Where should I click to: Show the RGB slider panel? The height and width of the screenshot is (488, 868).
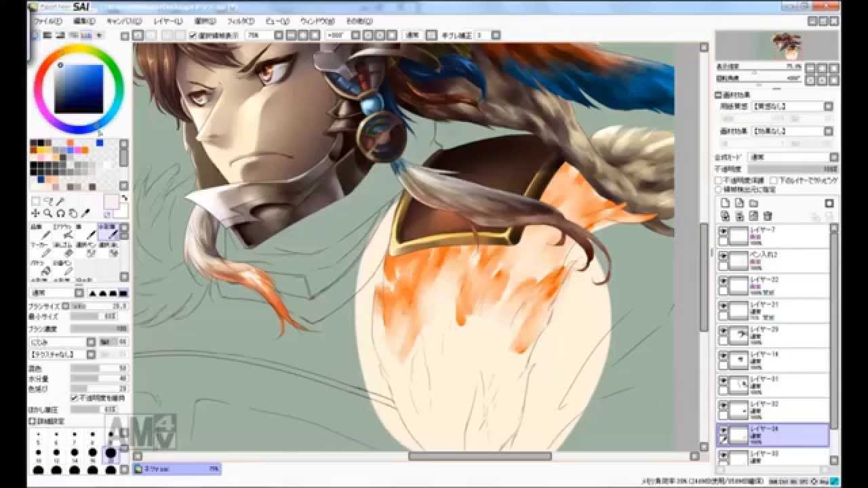tap(48, 35)
